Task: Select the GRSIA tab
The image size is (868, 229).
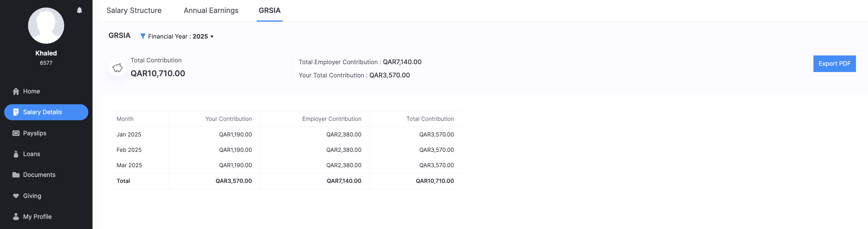Action: 269,11
